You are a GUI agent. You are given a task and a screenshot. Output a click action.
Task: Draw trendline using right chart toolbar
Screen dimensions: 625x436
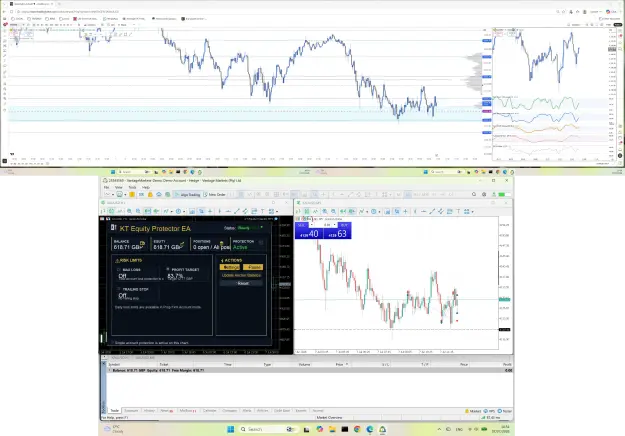(432, 212)
